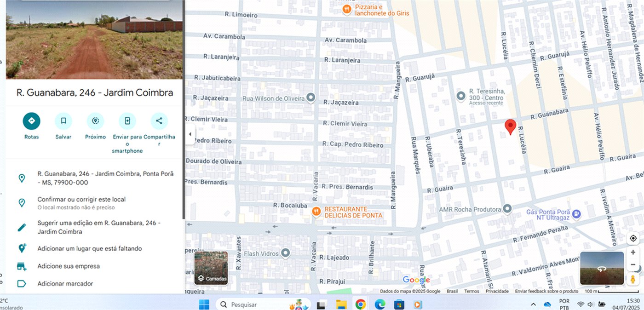Select Sugerir uma edição em R. Guanabara

pos(95,227)
